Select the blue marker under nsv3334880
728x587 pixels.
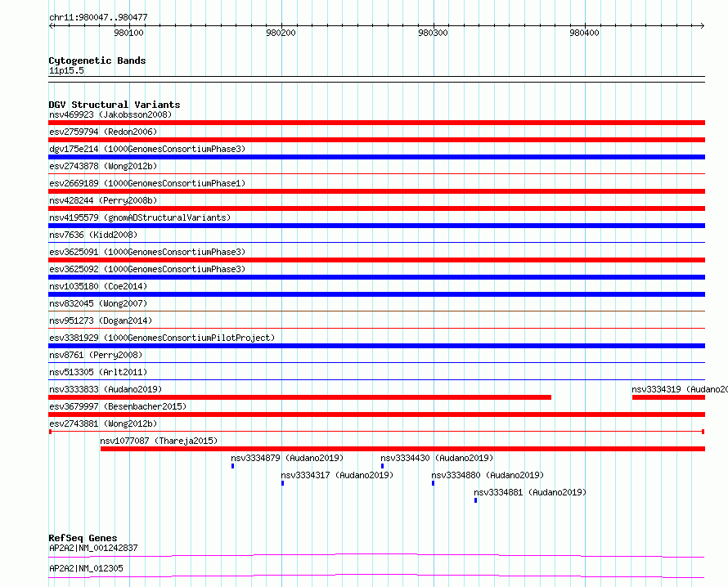[x=433, y=483]
